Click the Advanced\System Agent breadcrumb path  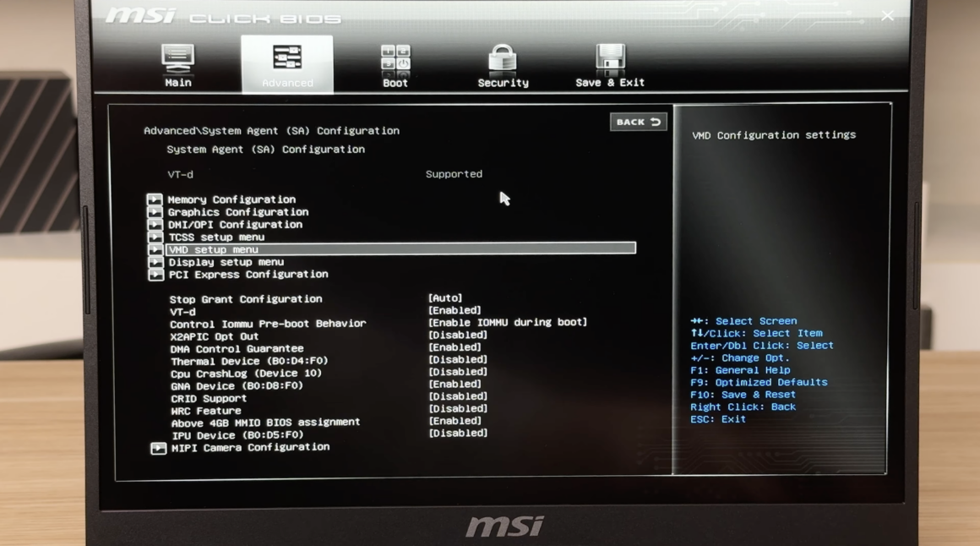tap(271, 131)
